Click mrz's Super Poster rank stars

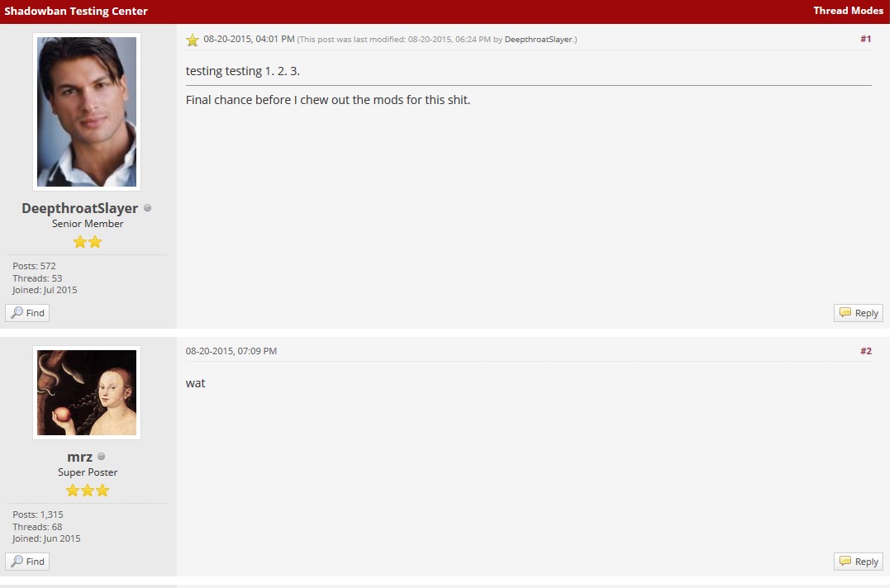[x=88, y=491]
